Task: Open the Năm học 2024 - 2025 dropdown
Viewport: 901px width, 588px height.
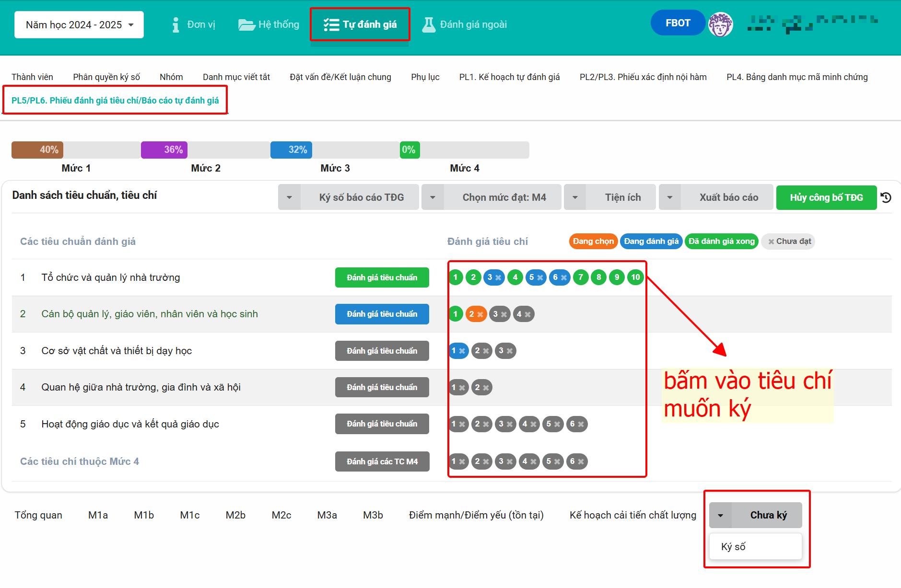Action: pos(79,24)
